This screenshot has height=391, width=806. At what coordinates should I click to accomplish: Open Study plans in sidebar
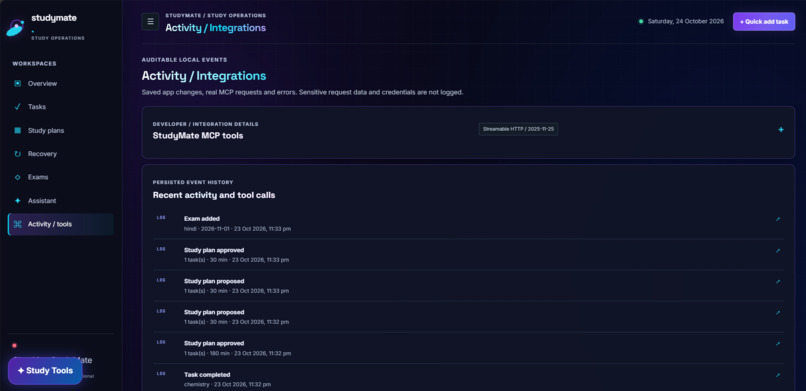(x=61, y=131)
